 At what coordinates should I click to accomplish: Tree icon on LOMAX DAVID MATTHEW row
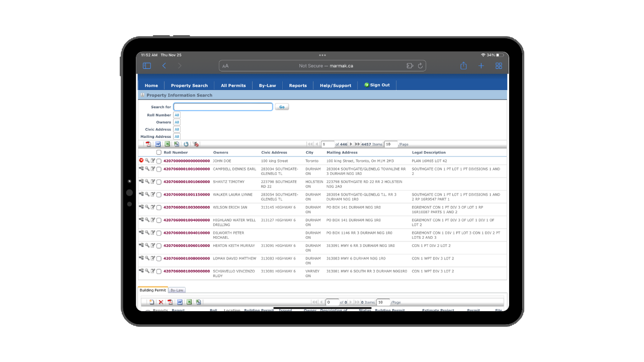(x=141, y=258)
